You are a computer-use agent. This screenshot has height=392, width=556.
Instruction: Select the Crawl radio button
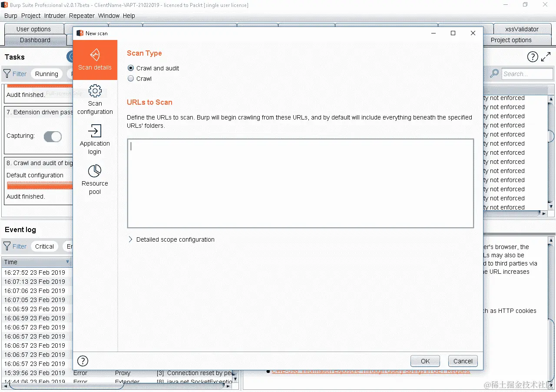(x=131, y=79)
